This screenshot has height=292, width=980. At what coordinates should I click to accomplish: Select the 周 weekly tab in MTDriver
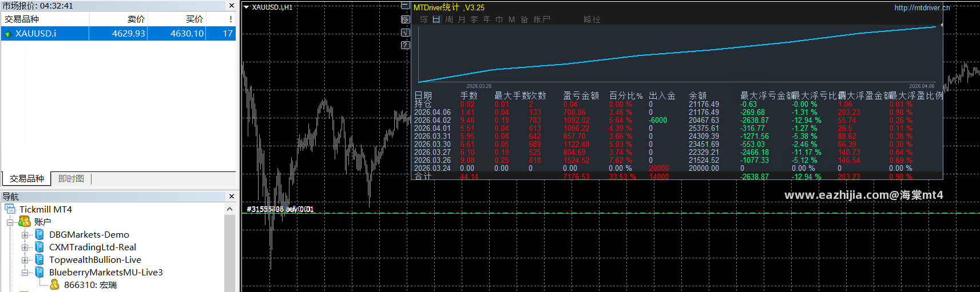449,19
